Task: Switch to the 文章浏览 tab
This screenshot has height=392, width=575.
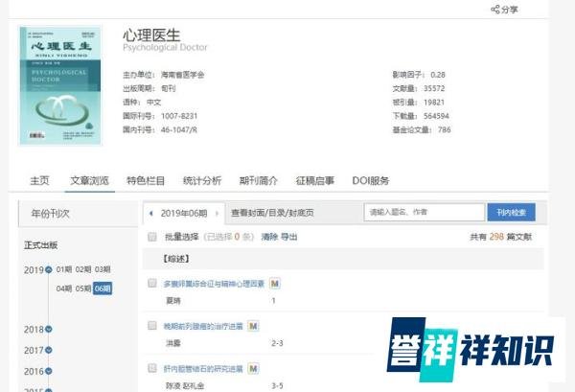Action: coord(89,180)
